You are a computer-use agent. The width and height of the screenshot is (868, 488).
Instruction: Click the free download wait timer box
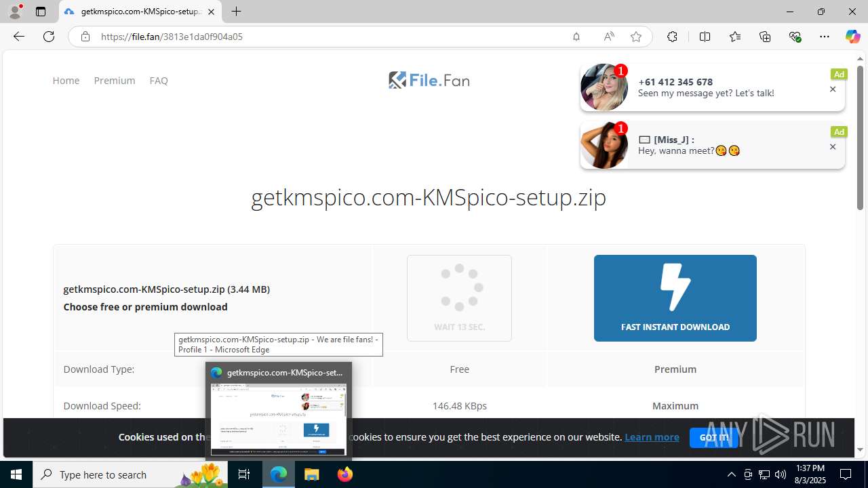pos(459,298)
